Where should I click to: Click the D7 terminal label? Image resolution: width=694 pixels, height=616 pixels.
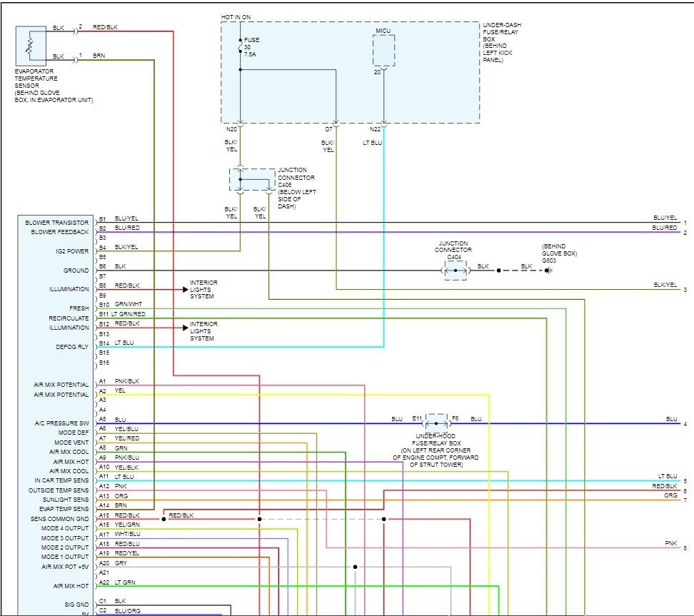coord(329,129)
